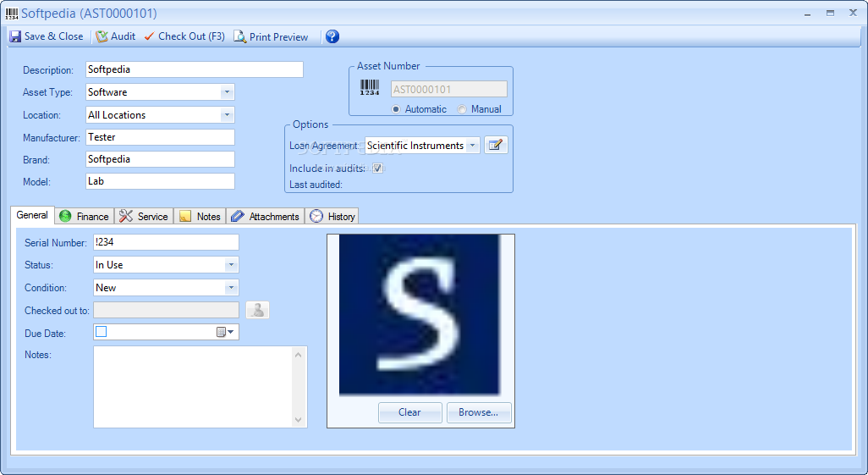Image resolution: width=868 pixels, height=475 pixels.
Task: Select the Manual radio button
Action: pos(462,109)
